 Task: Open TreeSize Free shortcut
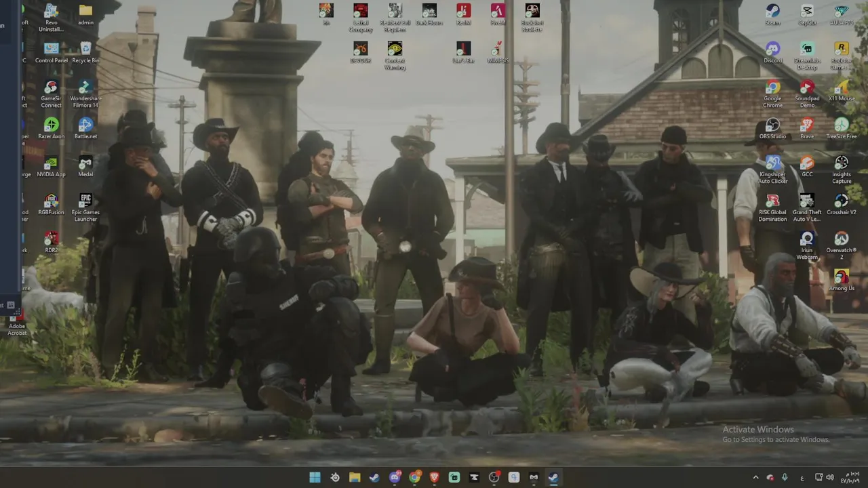click(x=842, y=129)
